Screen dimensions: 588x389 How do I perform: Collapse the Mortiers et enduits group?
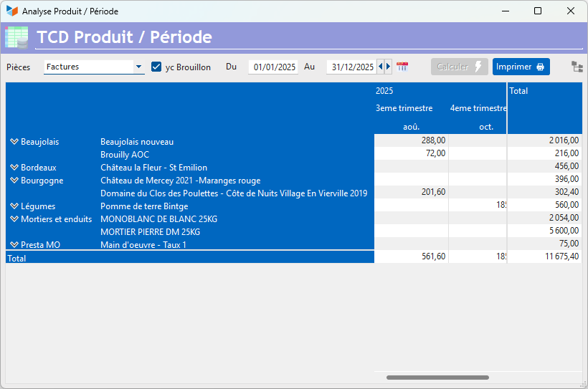point(14,219)
